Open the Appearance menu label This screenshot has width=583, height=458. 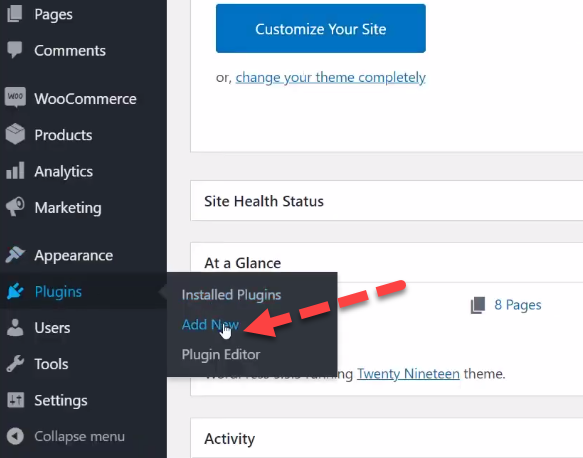click(74, 256)
